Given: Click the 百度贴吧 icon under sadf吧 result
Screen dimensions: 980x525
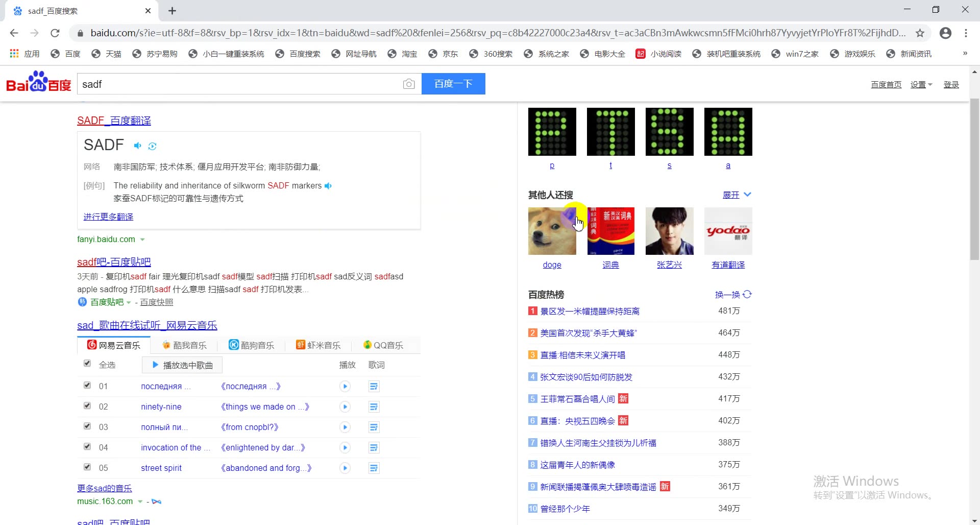Looking at the screenshot, I should click(82, 302).
